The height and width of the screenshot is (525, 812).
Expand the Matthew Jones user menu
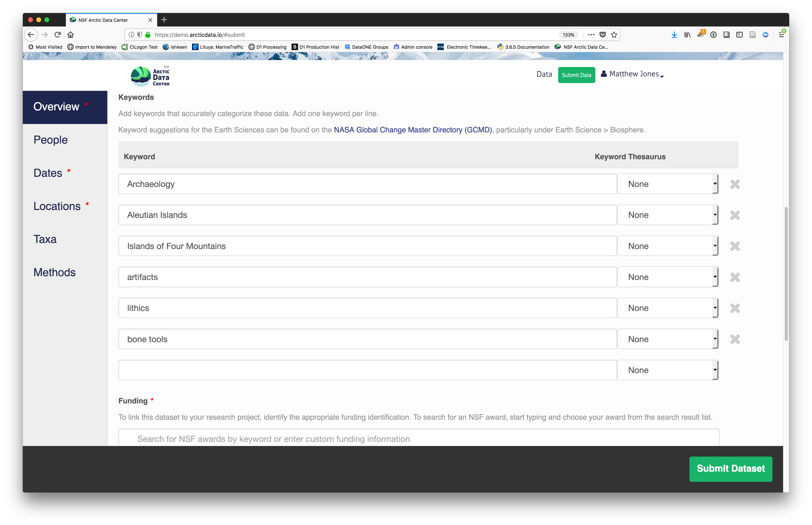632,74
